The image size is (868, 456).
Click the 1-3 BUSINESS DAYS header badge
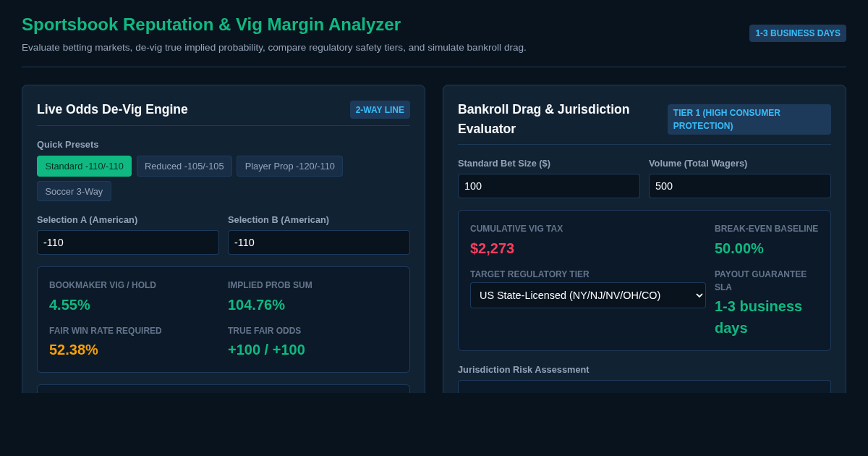798,33
